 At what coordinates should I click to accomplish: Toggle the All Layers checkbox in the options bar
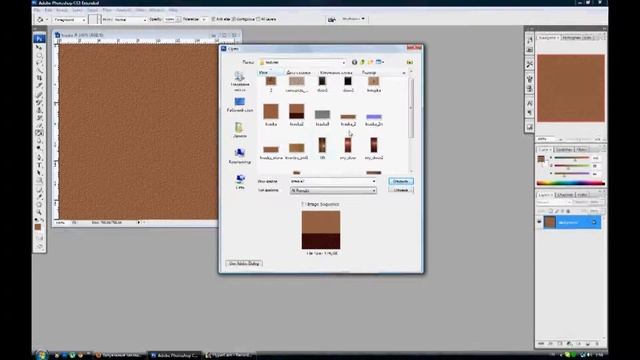[258, 19]
